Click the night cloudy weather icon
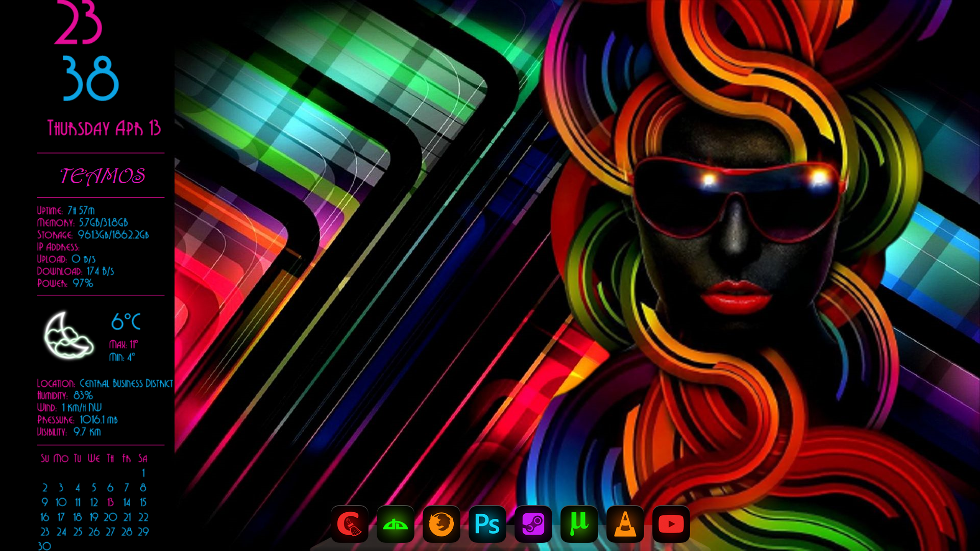Screen dimensions: 980x551 (68, 336)
